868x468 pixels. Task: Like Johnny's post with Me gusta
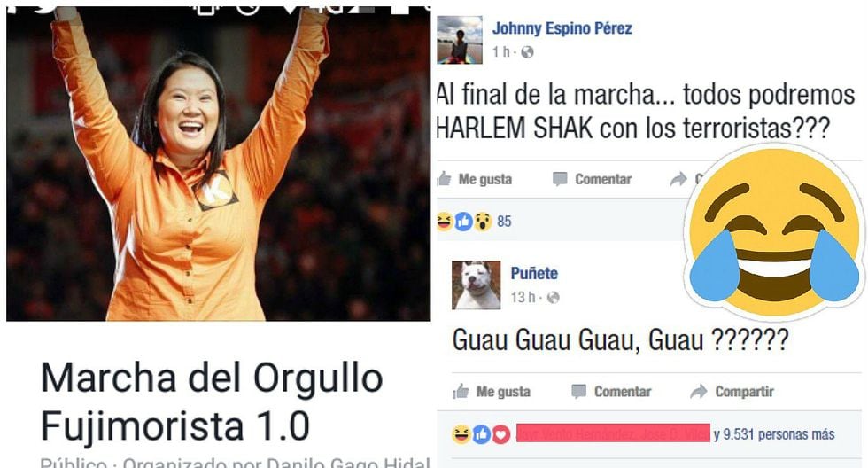click(x=475, y=179)
